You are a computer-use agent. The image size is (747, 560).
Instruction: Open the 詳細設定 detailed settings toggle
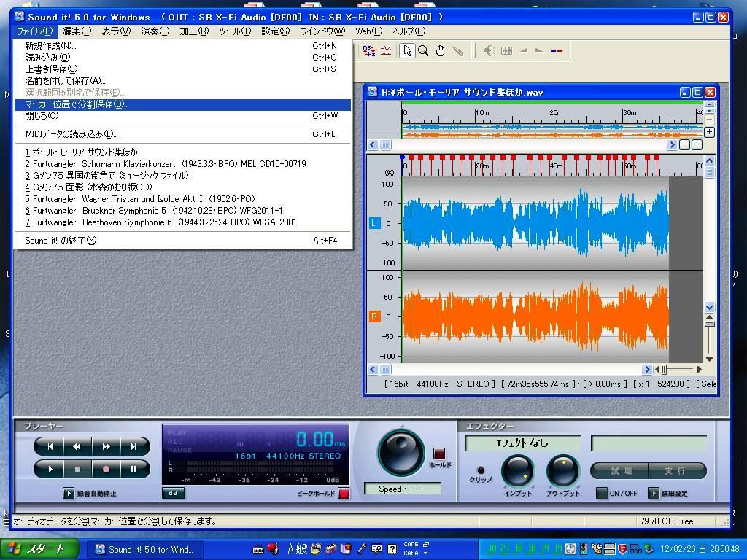[x=653, y=494]
